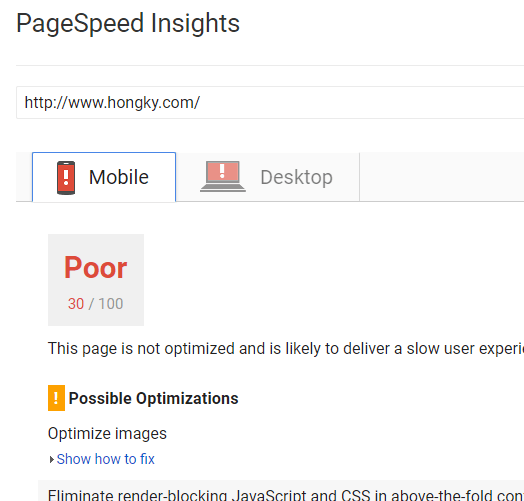Click the orange exclamation icon beside Possible Optimizations

coord(56,398)
